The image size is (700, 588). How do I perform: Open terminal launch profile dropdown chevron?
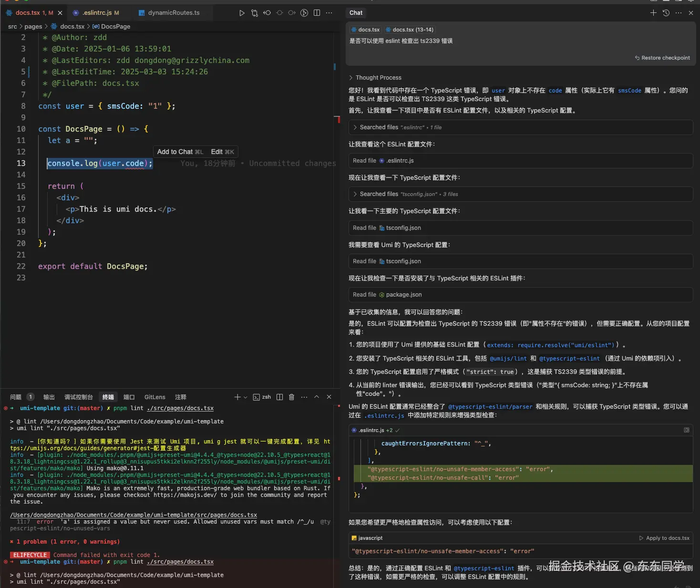click(246, 397)
